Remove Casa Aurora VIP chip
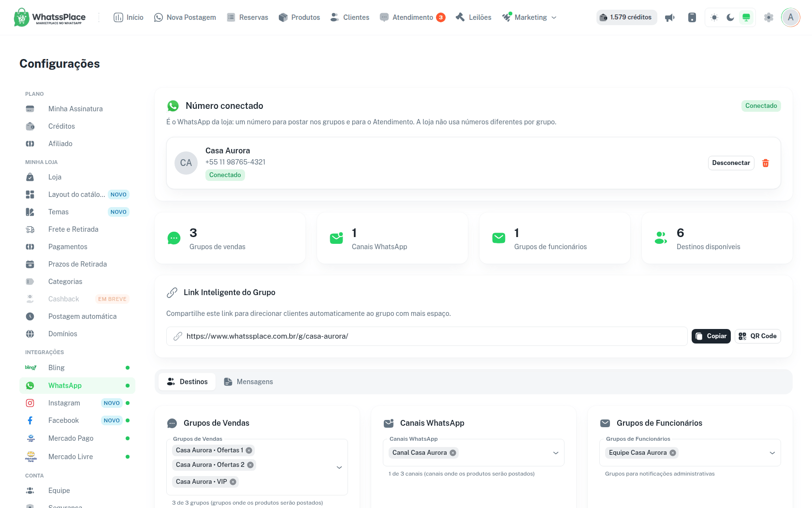812x508 pixels. [x=233, y=482]
